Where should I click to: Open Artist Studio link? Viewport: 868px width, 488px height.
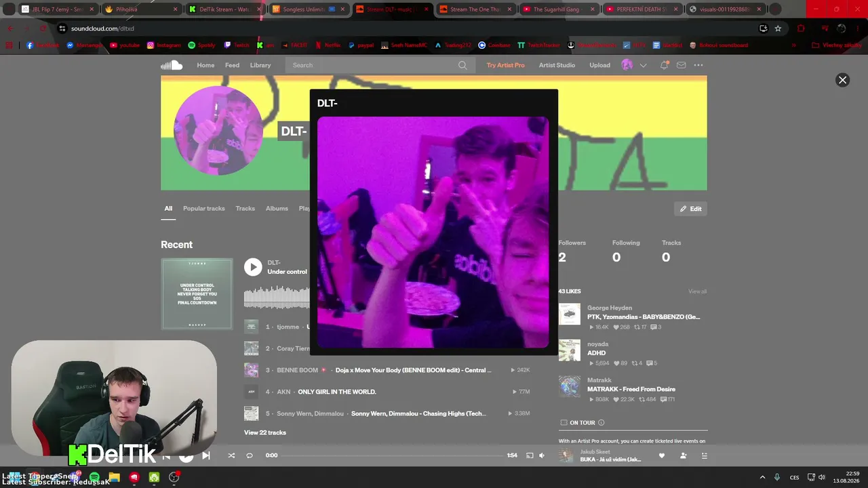(x=557, y=65)
